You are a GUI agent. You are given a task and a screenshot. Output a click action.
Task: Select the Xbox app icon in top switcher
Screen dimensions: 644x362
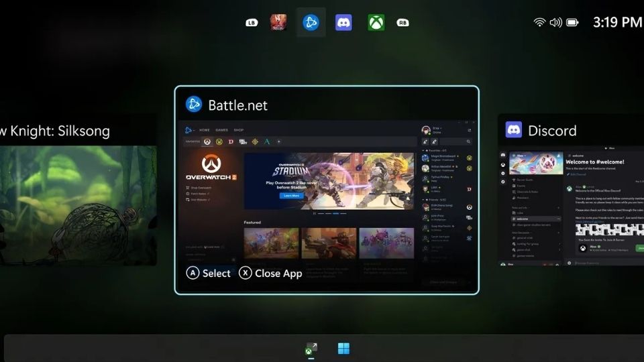click(376, 22)
